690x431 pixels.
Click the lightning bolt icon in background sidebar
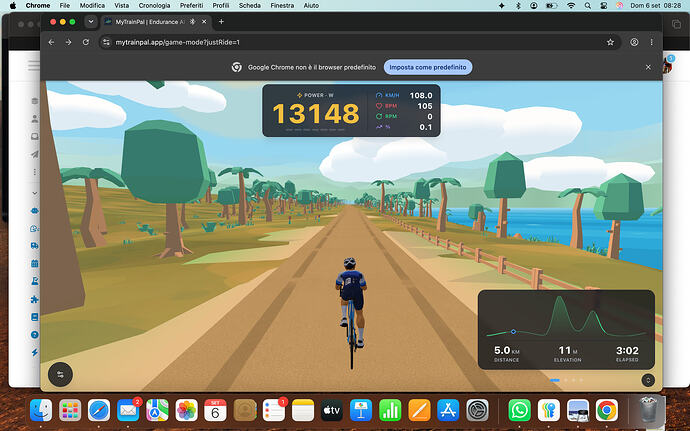pyautogui.click(x=35, y=353)
